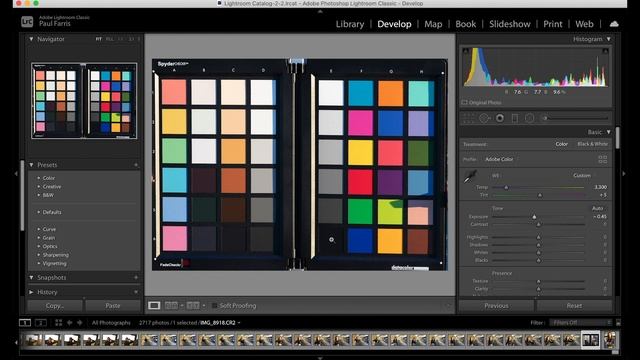The image size is (640, 360).
Task: Set Navigator zoom to FILL
Action: click(x=109, y=39)
